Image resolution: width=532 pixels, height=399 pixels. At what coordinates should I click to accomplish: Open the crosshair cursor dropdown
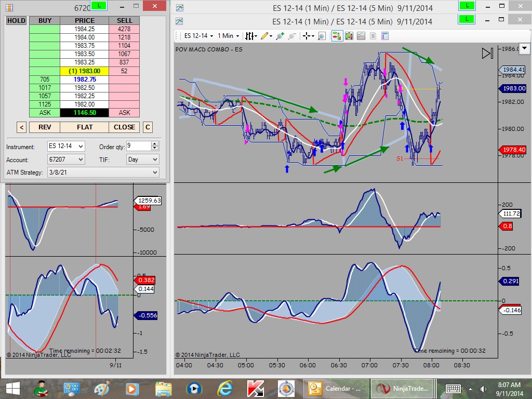pos(308,36)
